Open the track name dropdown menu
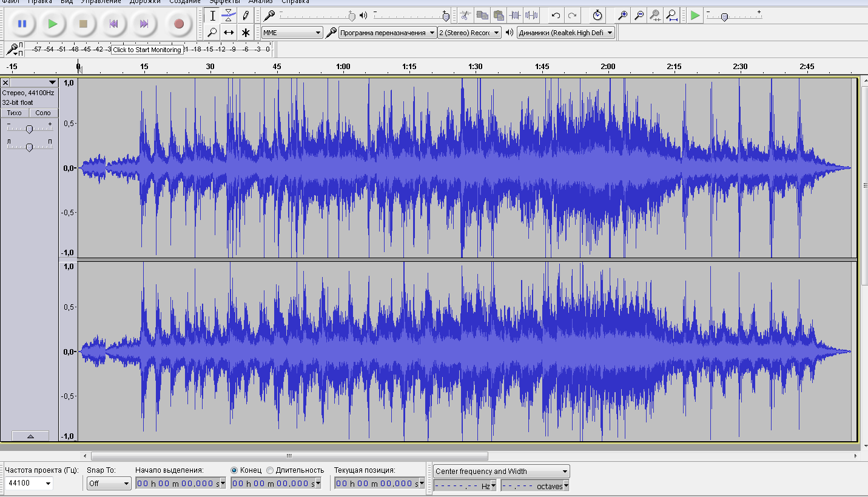868x497 pixels. tap(34, 82)
